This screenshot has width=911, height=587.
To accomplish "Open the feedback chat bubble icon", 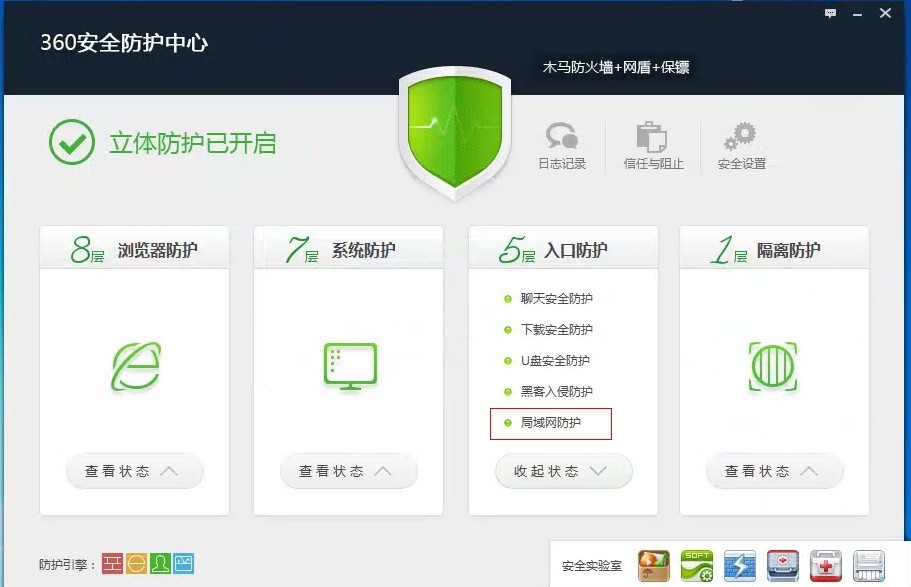I will point(831,13).
